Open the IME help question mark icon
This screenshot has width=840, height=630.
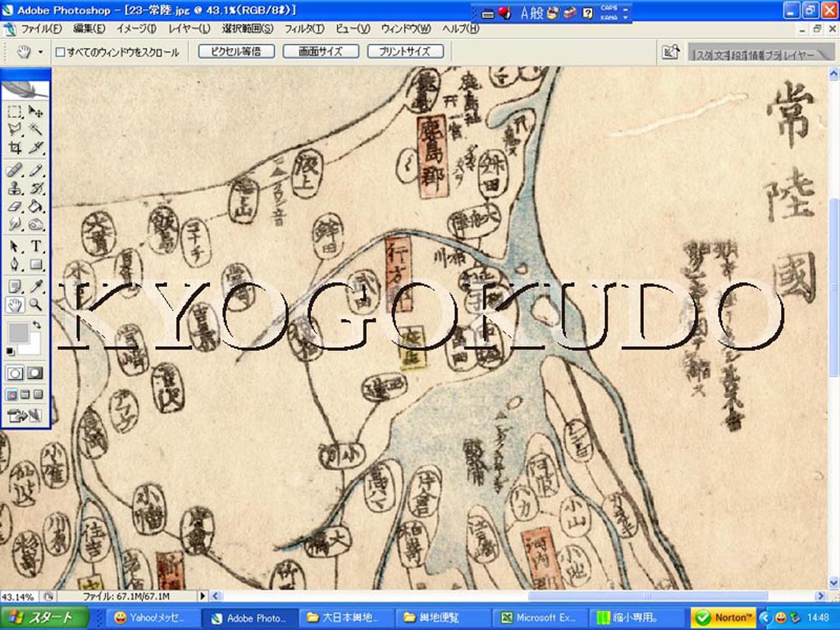[x=587, y=13]
